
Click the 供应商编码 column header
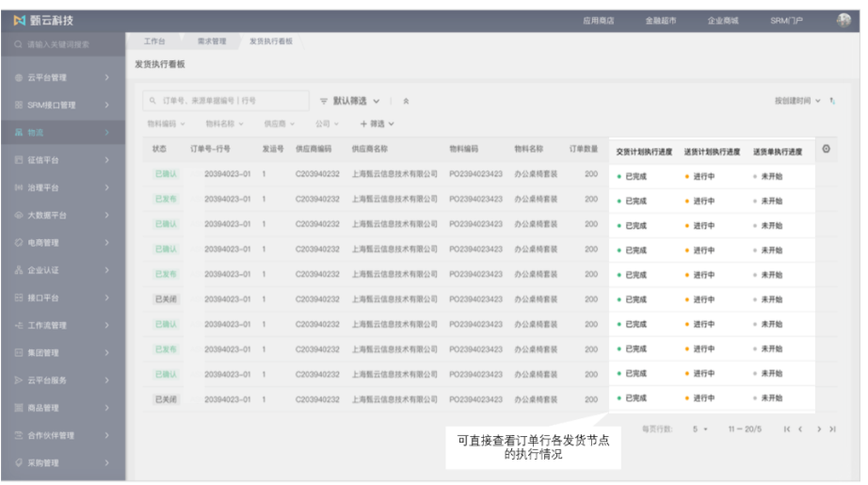coord(313,149)
